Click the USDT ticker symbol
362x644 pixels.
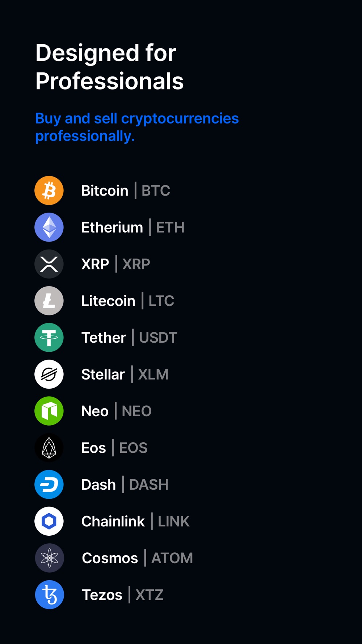158,338
